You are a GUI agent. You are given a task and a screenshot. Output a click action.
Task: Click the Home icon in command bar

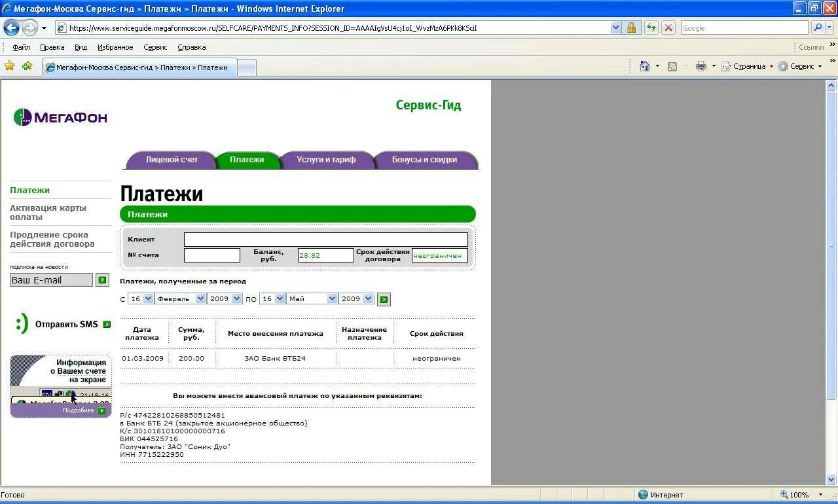[645, 66]
